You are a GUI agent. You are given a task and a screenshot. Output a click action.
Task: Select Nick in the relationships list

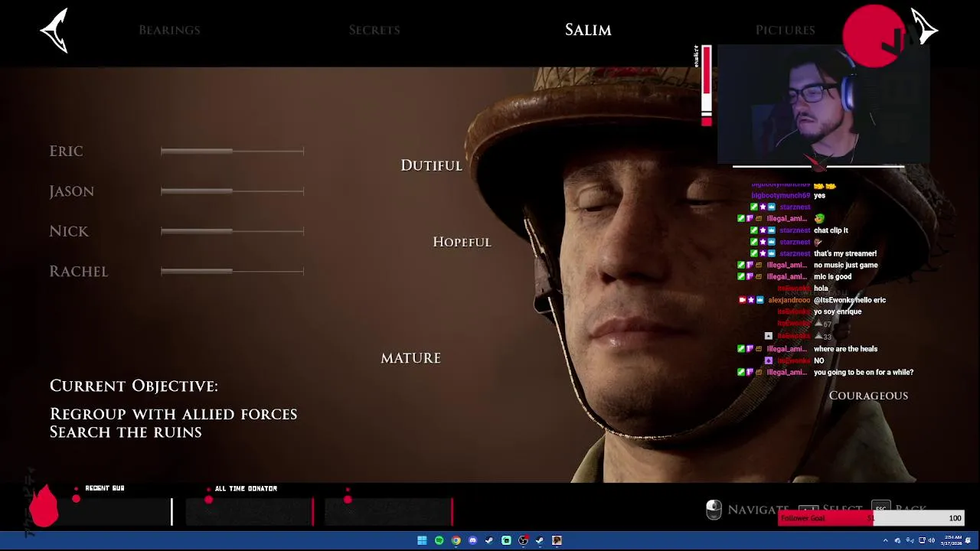click(x=69, y=231)
